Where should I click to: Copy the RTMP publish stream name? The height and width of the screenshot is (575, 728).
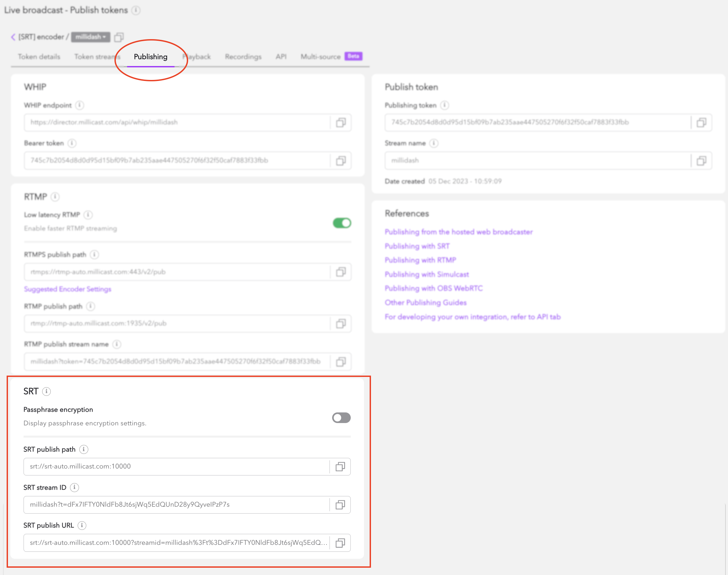tap(341, 362)
